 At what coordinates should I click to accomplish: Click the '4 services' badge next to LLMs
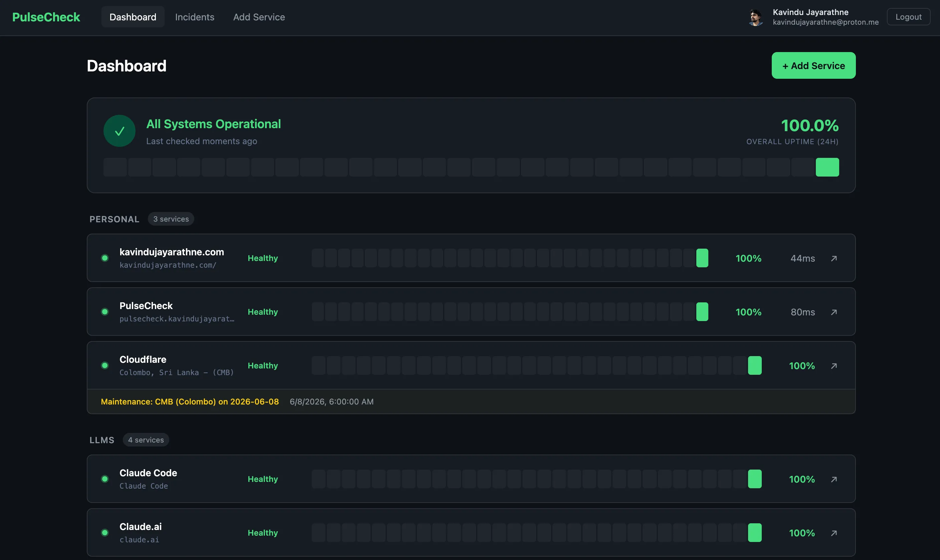(x=146, y=440)
